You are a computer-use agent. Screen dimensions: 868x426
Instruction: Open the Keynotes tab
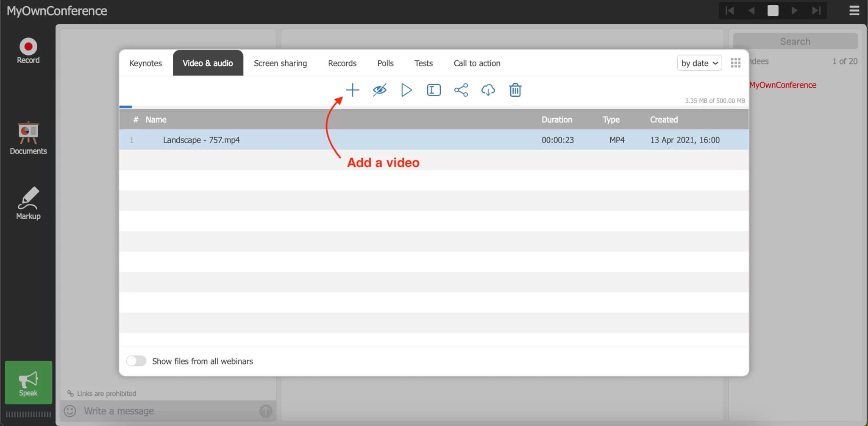pos(145,63)
